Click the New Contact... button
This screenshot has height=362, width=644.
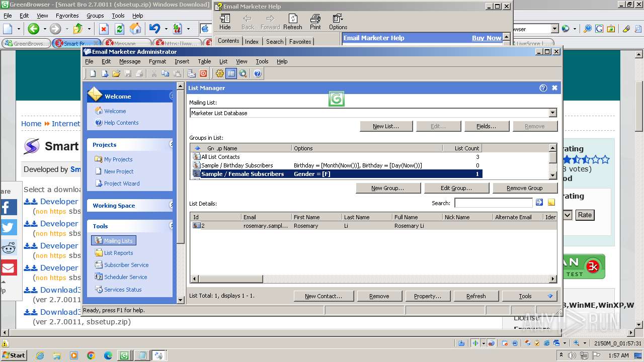point(323,296)
